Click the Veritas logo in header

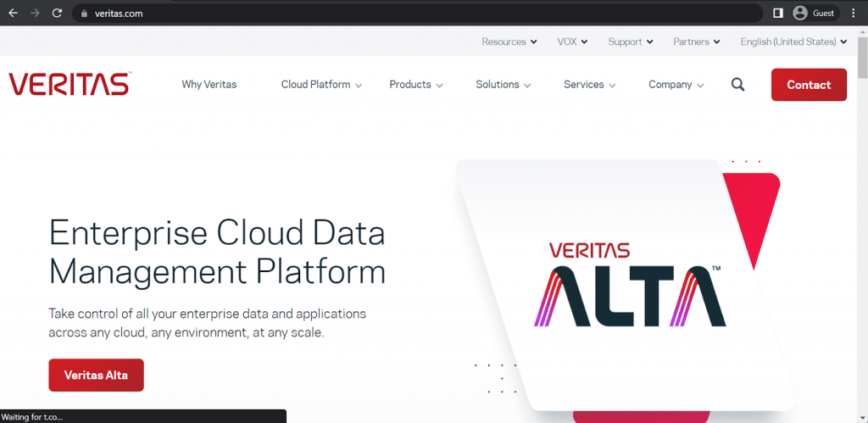(x=70, y=84)
